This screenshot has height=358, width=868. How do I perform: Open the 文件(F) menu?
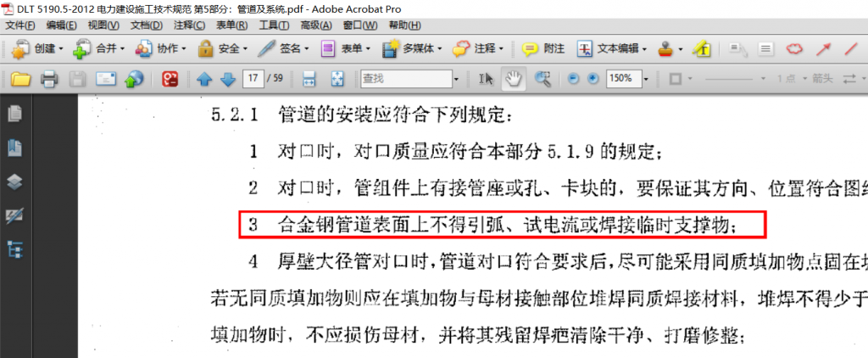point(20,25)
